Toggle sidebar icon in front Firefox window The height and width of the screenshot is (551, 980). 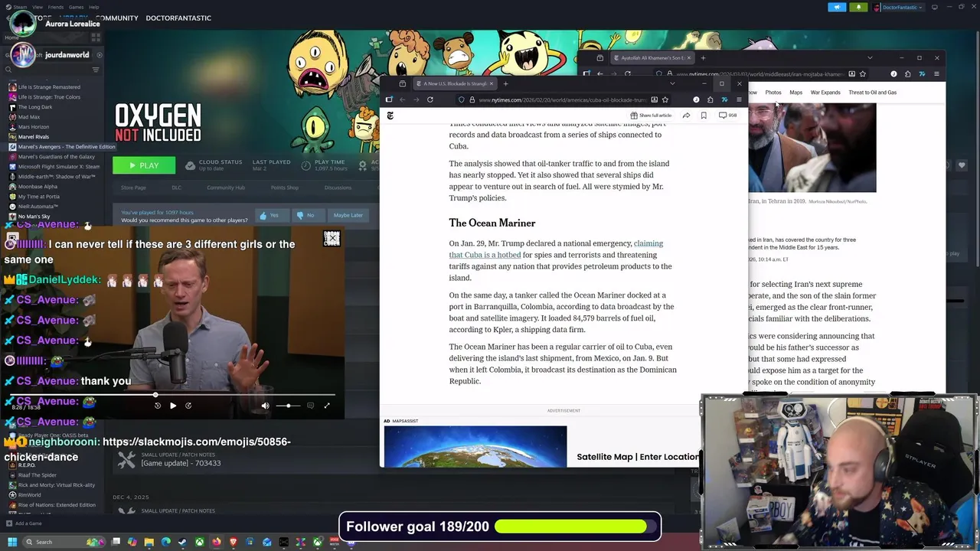[389, 99]
